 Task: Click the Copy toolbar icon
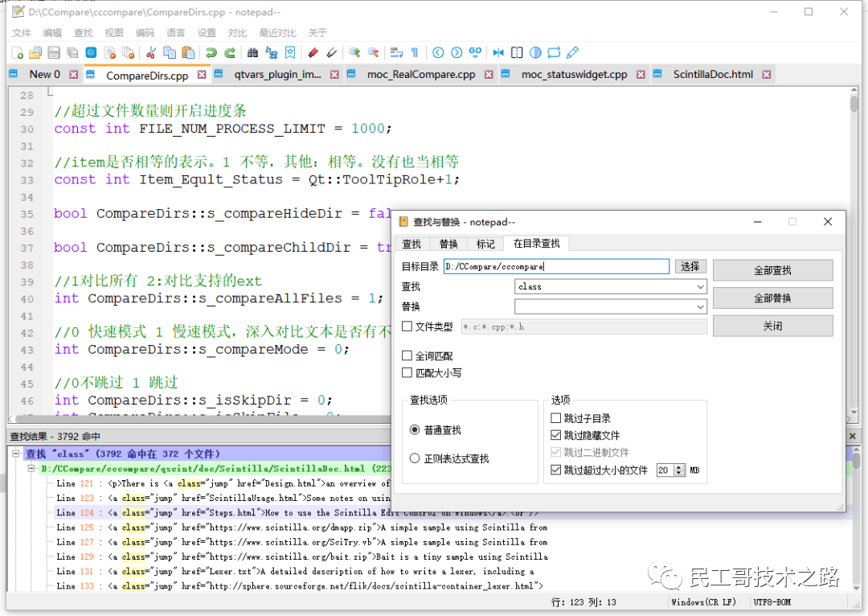pyautogui.click(x=170, y=52)
